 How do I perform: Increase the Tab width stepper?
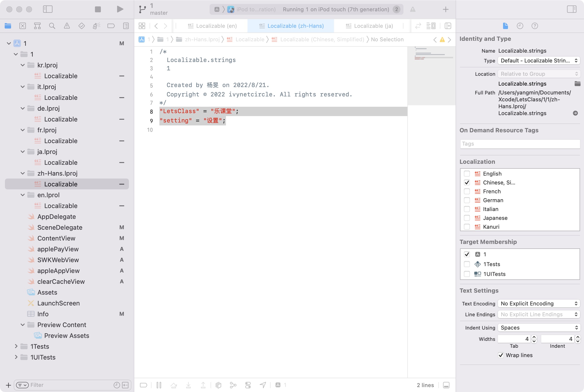pos(534,337)
